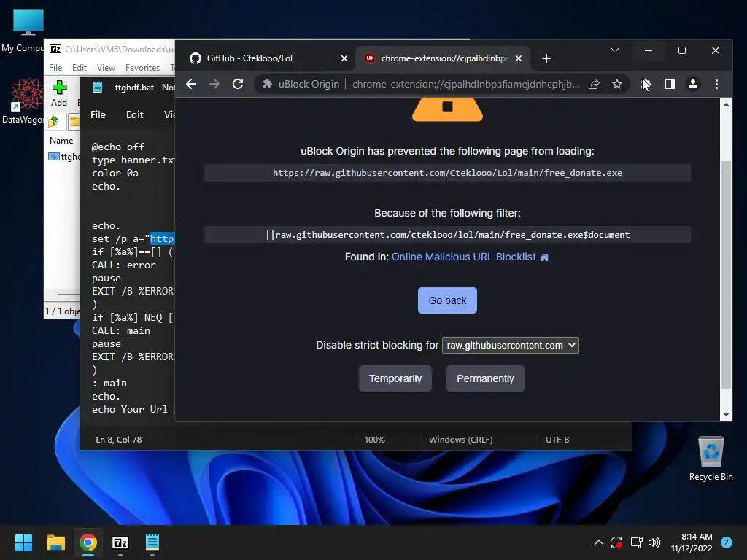Reload the blocked page in Chrome
This screenshot has width=747, height=560.
238,85
